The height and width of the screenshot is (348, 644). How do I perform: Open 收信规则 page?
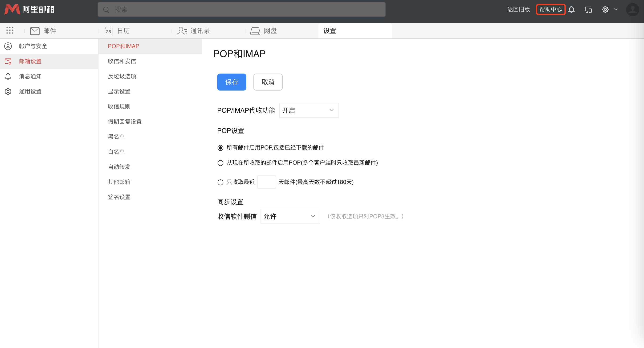point(150,107)
